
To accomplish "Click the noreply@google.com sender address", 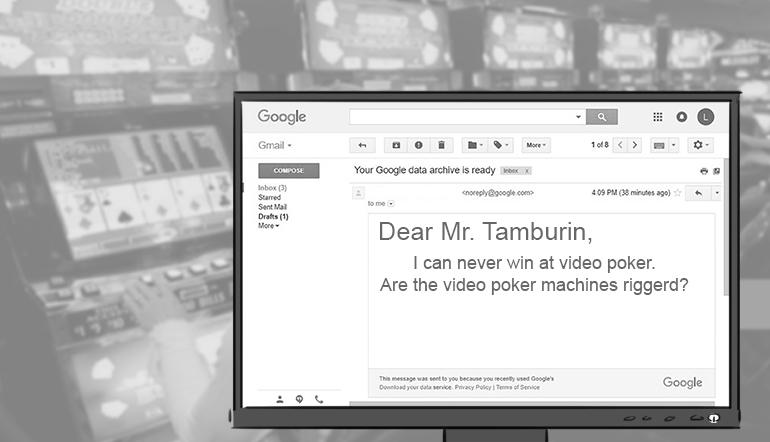I will pyautogui.click(x=497, y=193).
